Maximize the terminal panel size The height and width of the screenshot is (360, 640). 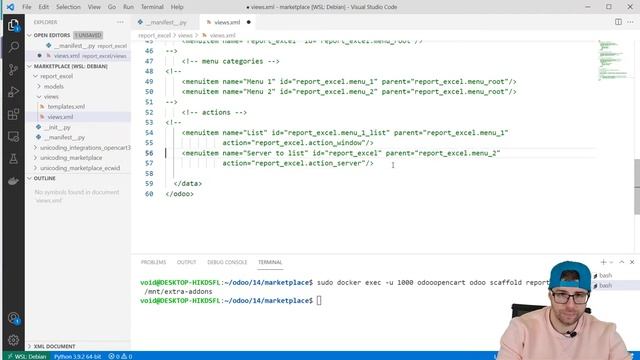point(622,262)
